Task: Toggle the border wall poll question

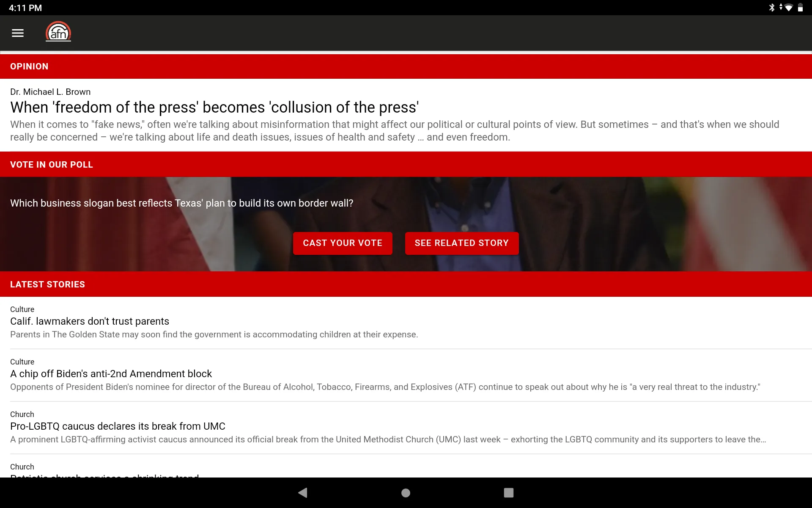Action: point(181,203)
